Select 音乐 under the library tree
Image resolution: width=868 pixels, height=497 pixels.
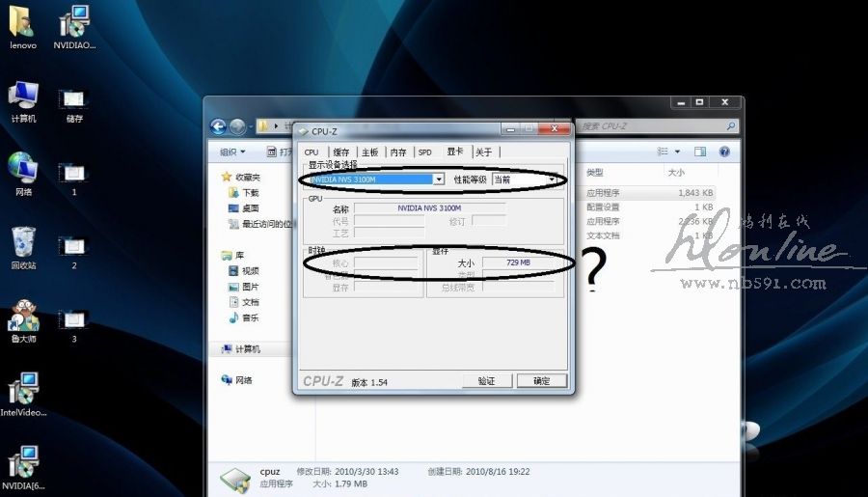tap(250, 318)
